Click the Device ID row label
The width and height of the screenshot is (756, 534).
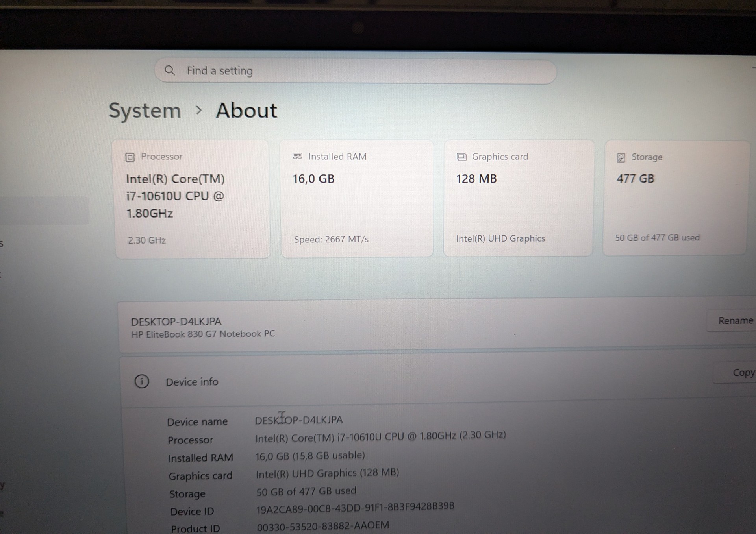[x=192, y=512]
